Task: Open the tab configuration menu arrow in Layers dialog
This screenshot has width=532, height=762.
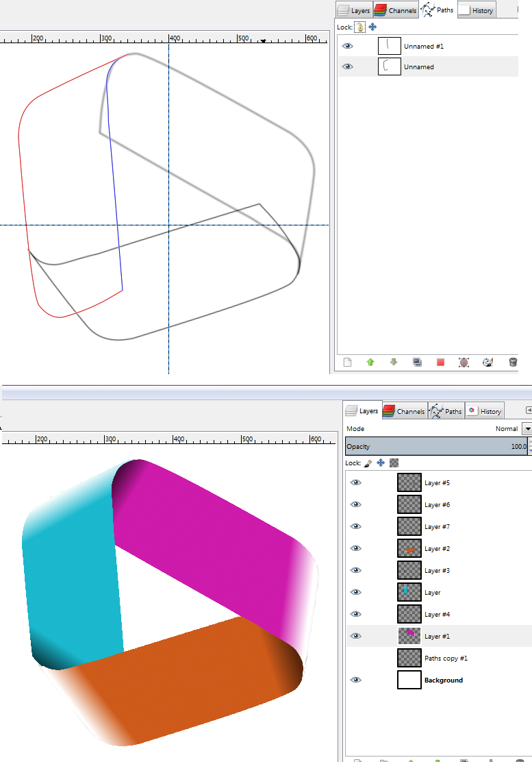Action: point(529,410)
